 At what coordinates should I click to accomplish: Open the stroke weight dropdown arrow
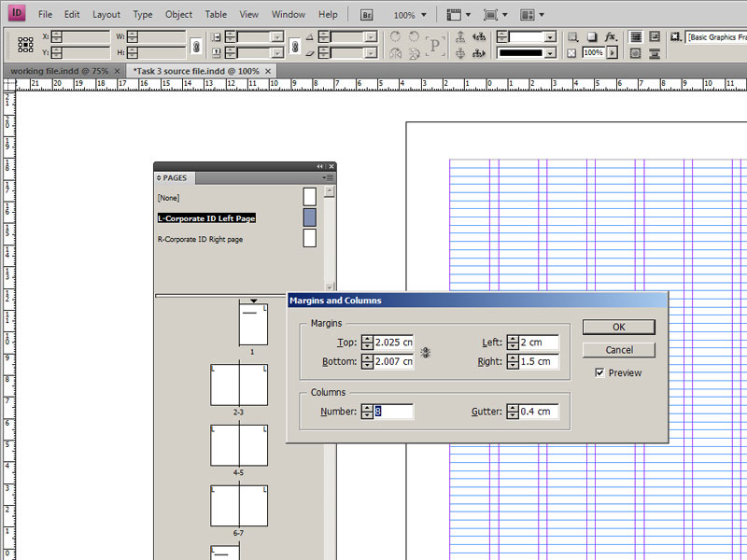tap(550, 36)
